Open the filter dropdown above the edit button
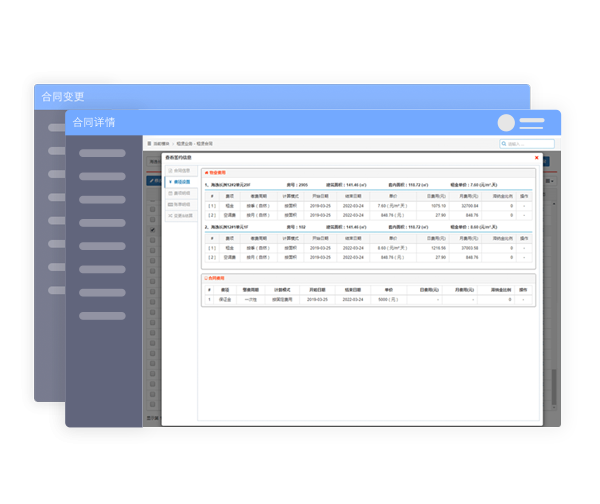 [x=153, y=161]
